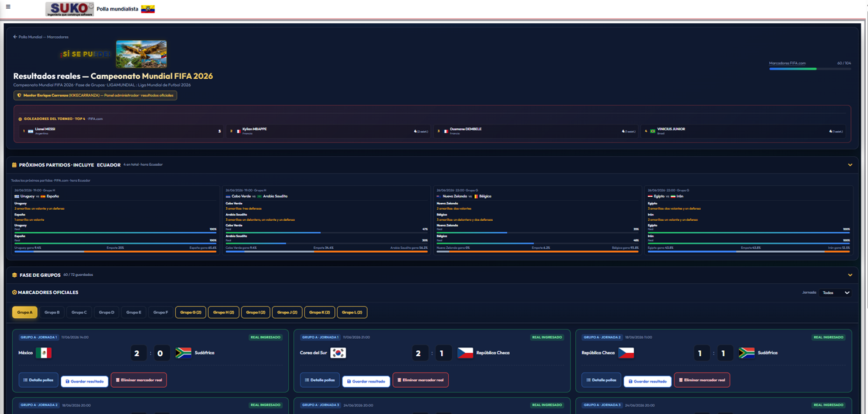
Task: Click the Nueva Zelanda vs Bélgica match title
Action: [464, 196]
